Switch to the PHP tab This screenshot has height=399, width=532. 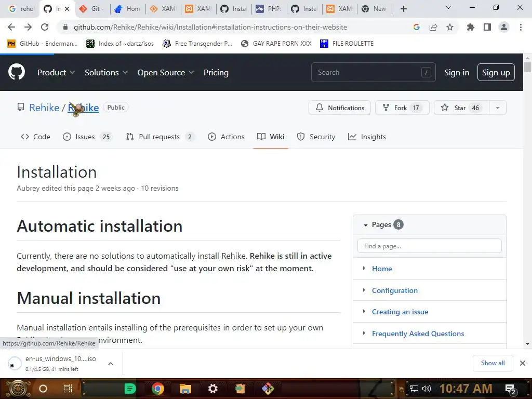[x=269, y=9]
